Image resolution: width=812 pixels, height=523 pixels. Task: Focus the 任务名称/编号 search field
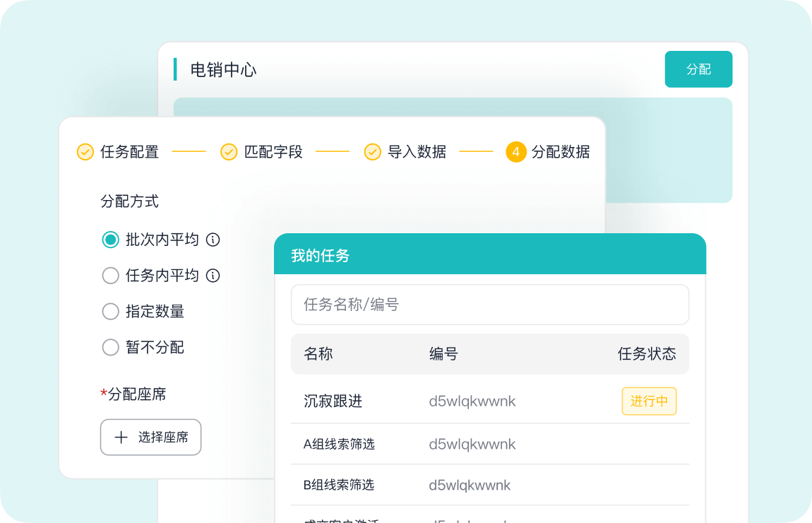[489, 305]
